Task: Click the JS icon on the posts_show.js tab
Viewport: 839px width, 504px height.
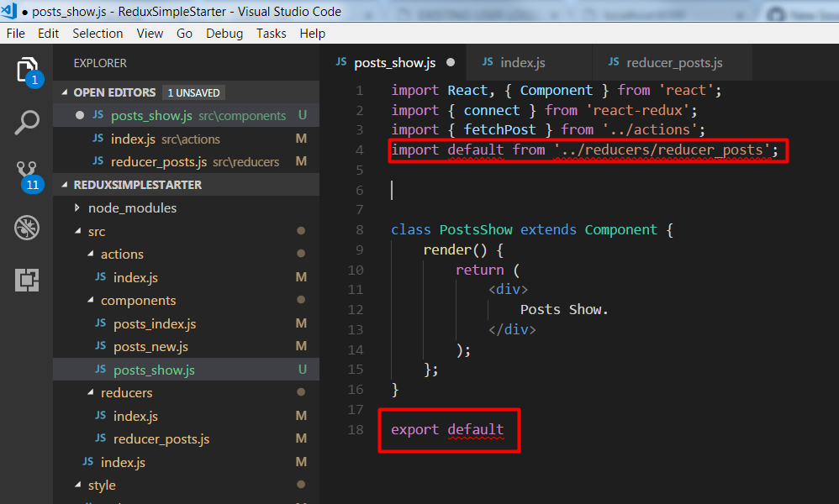Action: click(x=341, y=61)
